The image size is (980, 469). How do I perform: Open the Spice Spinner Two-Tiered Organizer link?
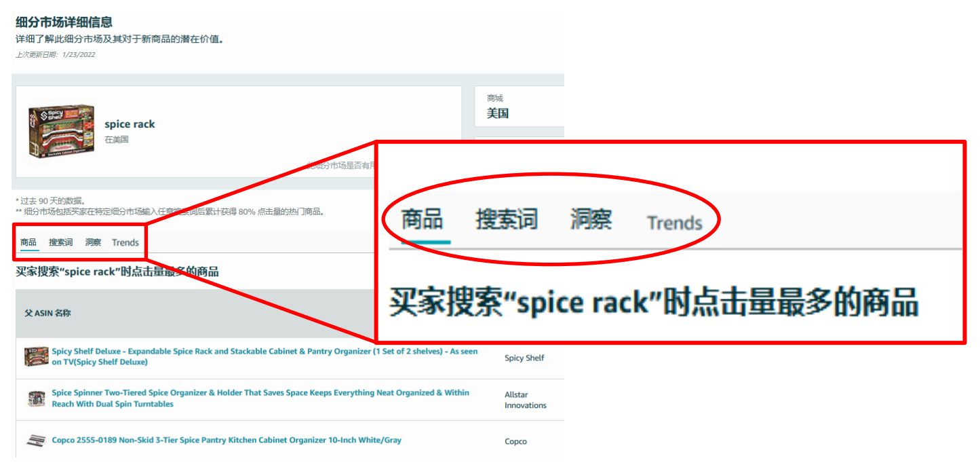pyautogui.click(x=260, y=398)
